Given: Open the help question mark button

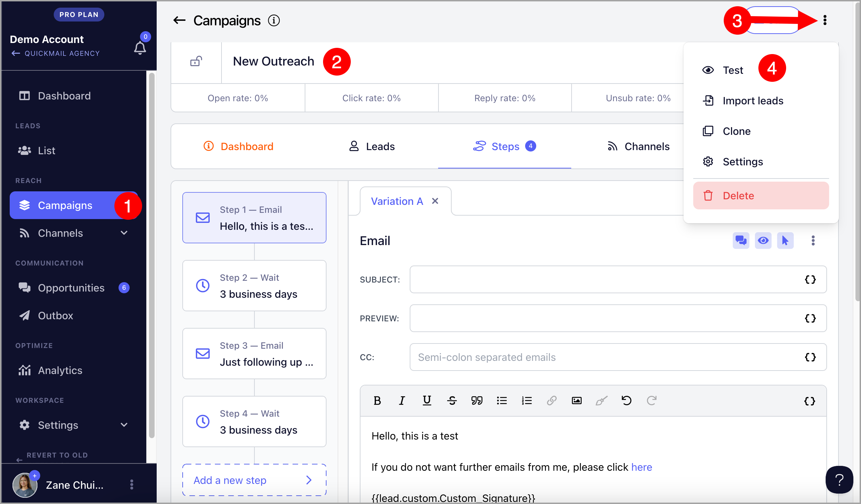Looking at the screenshot, I should [x=840, y=480].
